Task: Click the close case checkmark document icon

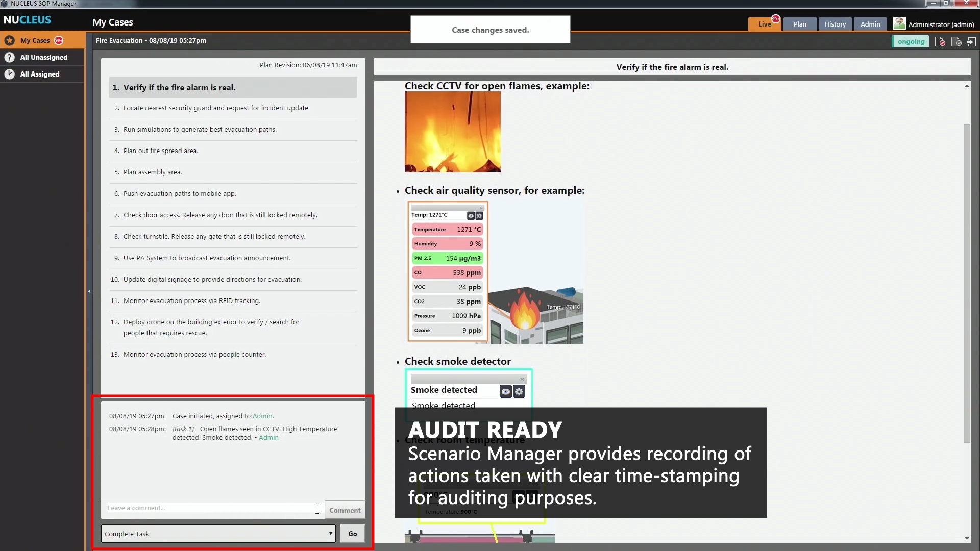Action: pyautogui.click(x=956, y=42)
